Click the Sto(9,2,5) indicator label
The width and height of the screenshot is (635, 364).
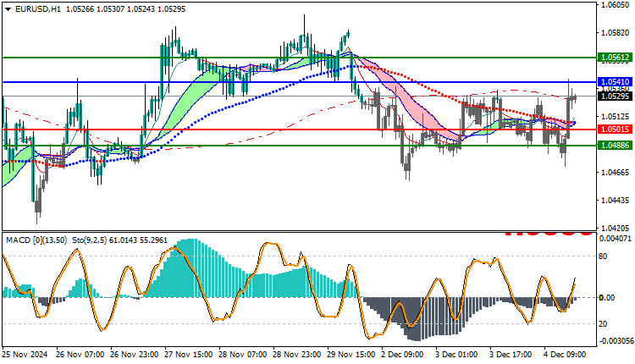tap(90, 240)
